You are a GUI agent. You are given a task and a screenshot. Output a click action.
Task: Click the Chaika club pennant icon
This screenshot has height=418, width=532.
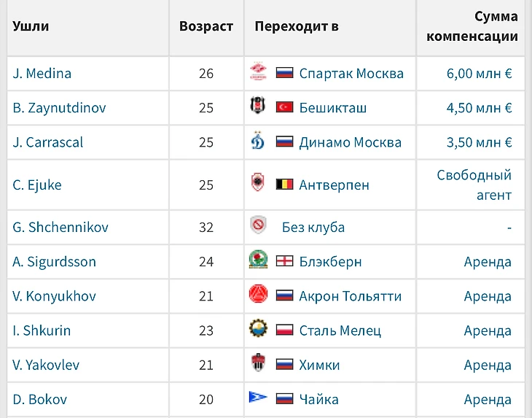point(258,398)
